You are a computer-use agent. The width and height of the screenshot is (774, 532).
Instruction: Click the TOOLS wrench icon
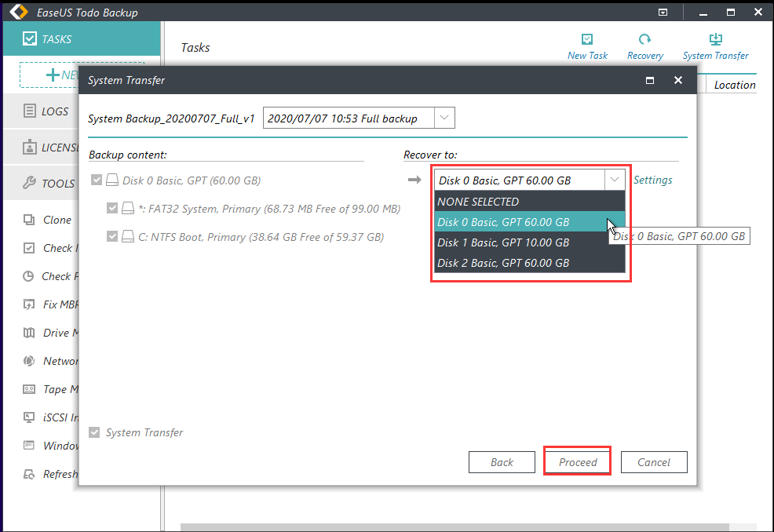tap(29, 183)
